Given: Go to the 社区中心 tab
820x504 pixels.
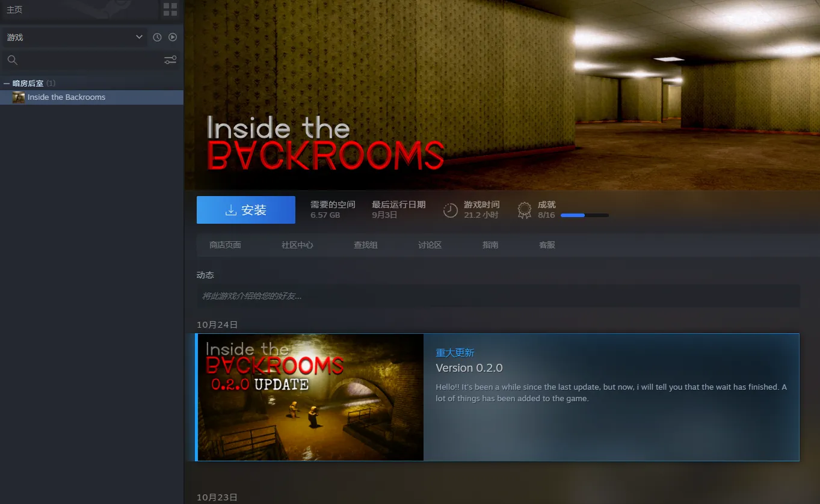Looking at the screenshot, I should click(x=297, y=245).
